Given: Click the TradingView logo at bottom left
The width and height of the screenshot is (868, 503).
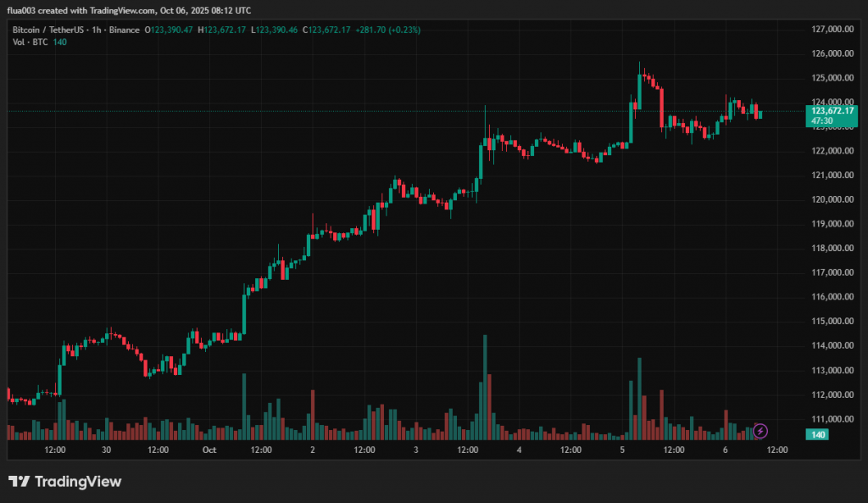Looking at the screenshot, I should pyautogui.click(x=65, y=482).
